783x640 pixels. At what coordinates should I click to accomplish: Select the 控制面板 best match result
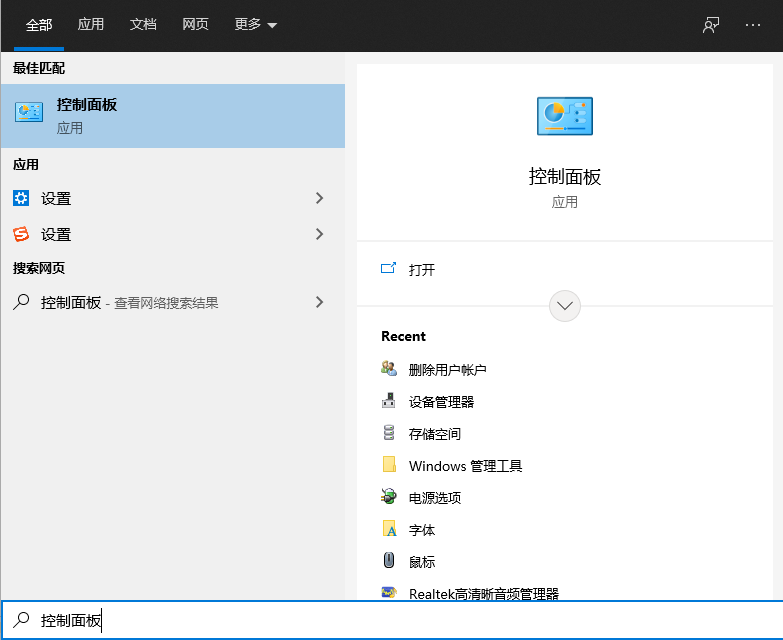(x=172, y=116)
